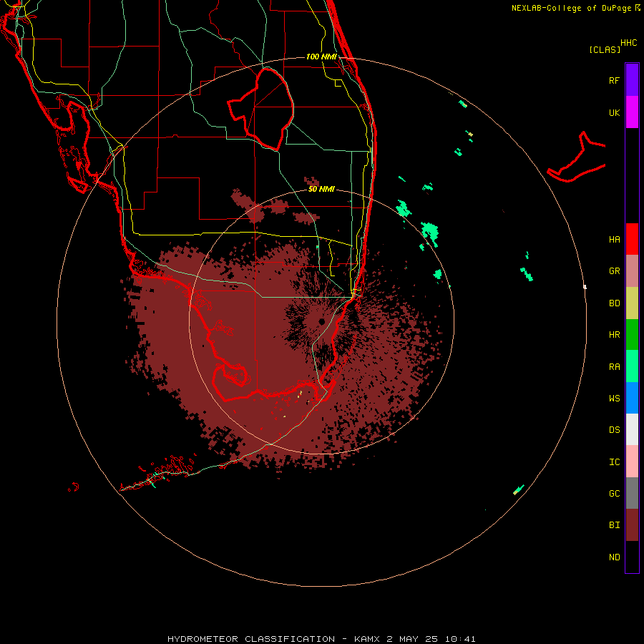Click the white DS legend swatch

[632, 429]
